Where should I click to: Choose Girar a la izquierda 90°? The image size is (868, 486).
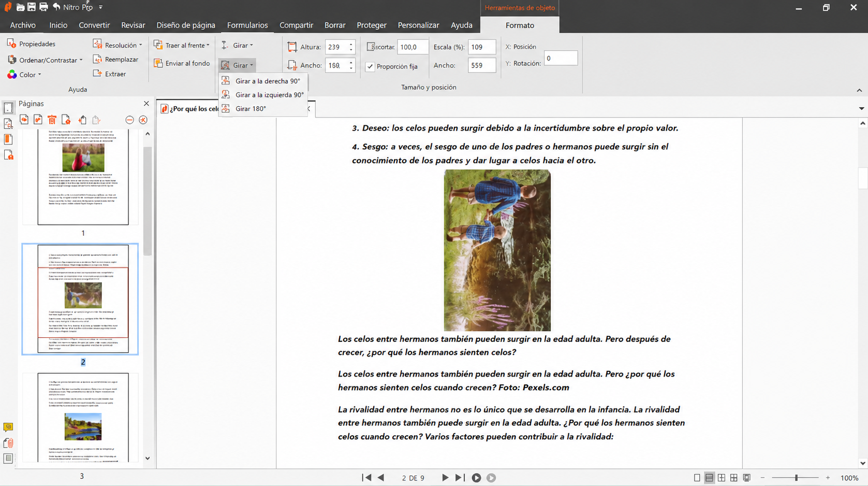pos(263,95)
